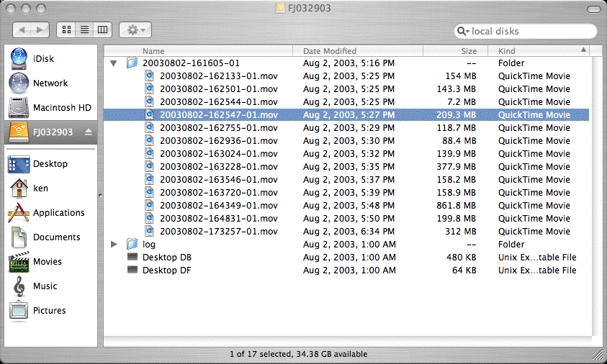This screenshot has height=364, width=607.
Task: Click the Back navigation arrow
Action: coord(22,30)
